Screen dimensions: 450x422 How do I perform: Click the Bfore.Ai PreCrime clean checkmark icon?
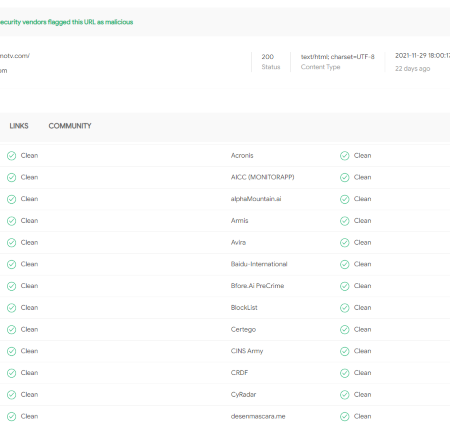point(345,286)
